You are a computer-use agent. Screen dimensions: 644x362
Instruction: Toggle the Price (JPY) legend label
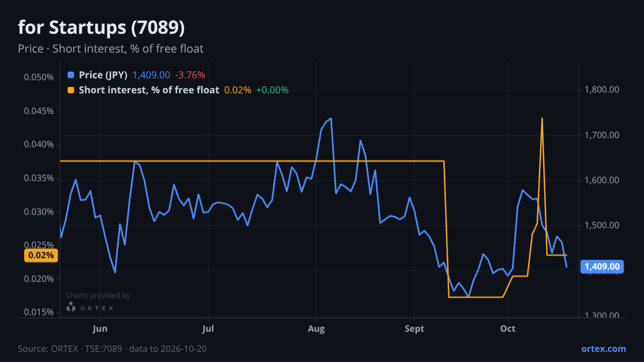tap(103, 75)
